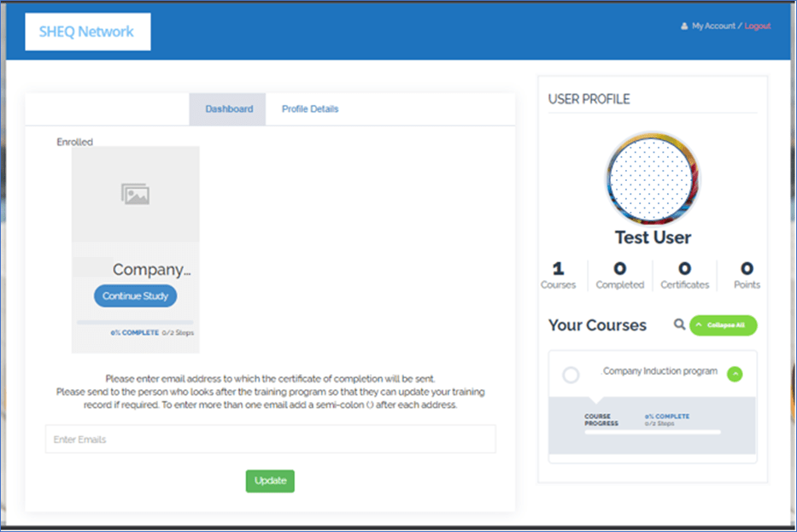Click Collapse All to fold your courses
This screenshot has width=797, height=532.
(723, 325)
